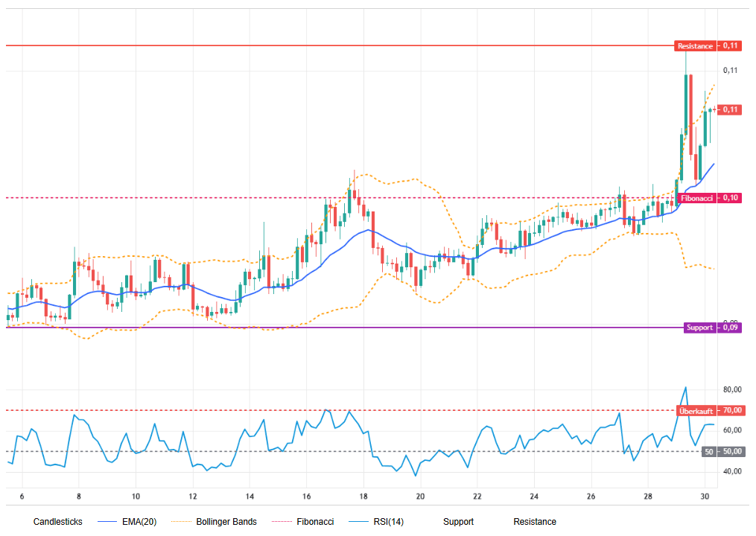The width and height of the screenshot is (756, 536).
Task: Toggle the Candlesticks series in the legend
Action: click(58, 522)
